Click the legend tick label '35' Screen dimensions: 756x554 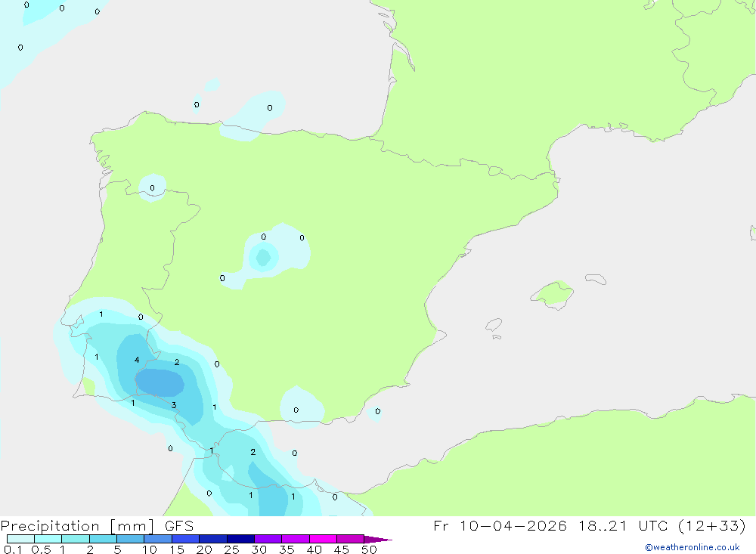(x=287, y=549)
